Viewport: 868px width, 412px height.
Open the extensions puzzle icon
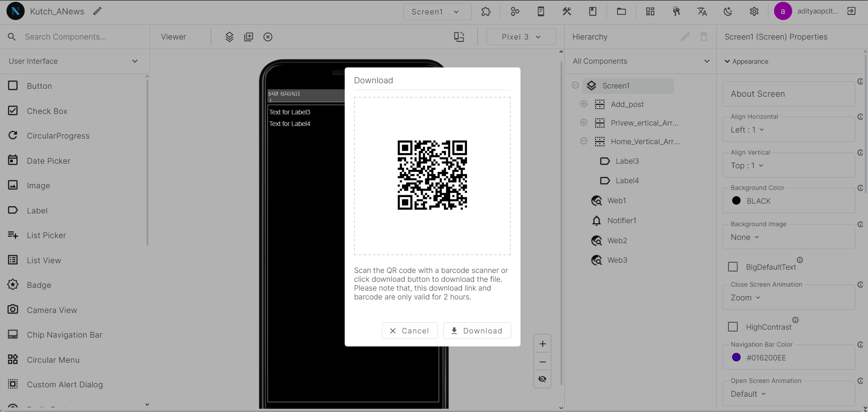[486, 12]
